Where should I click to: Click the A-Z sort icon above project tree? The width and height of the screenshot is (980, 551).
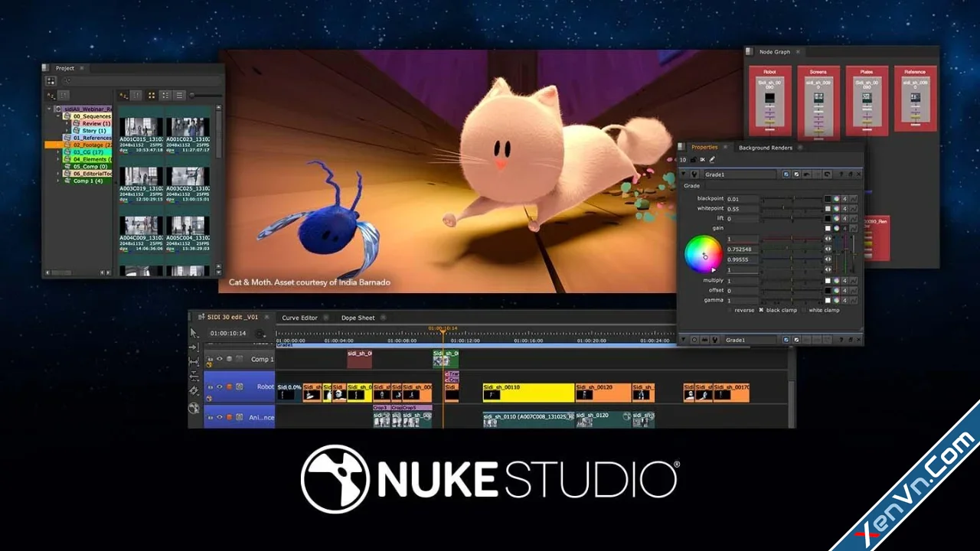click(51, 95)
